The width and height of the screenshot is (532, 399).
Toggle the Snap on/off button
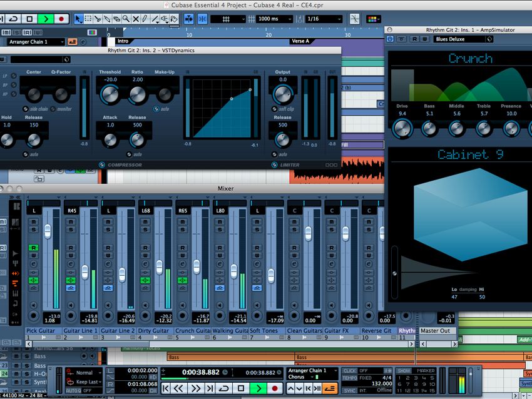(202, 19)
